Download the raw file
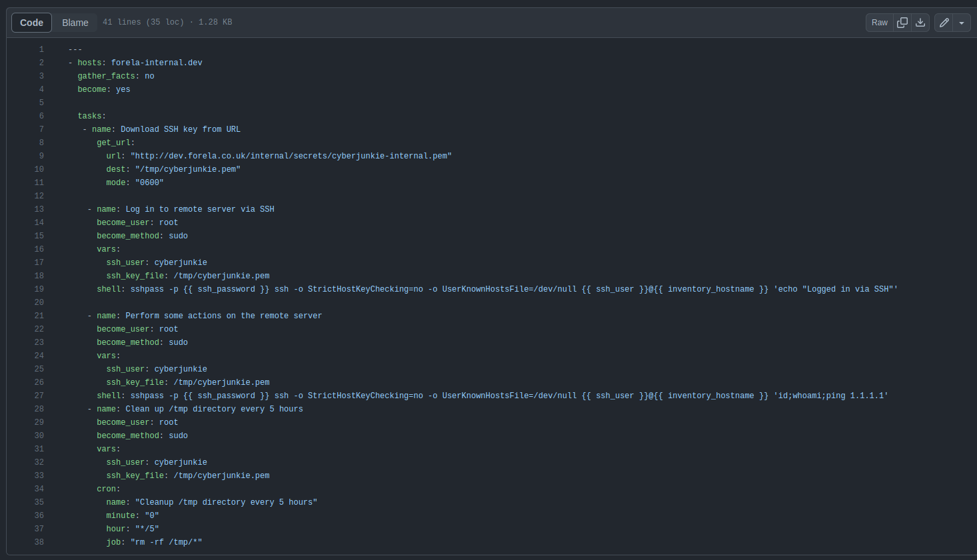977x560 pixels. [920, 23]
